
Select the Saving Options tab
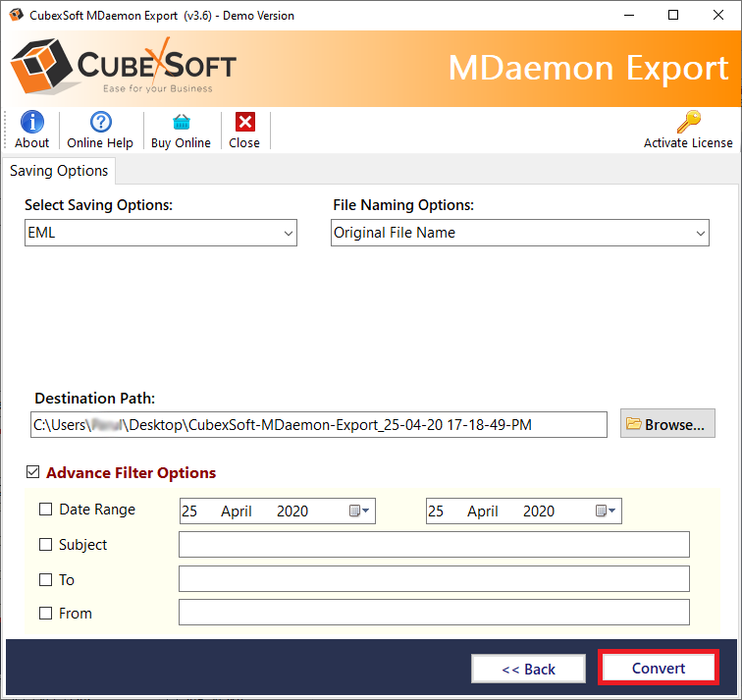pyautogui.click(x=59, y=171)
